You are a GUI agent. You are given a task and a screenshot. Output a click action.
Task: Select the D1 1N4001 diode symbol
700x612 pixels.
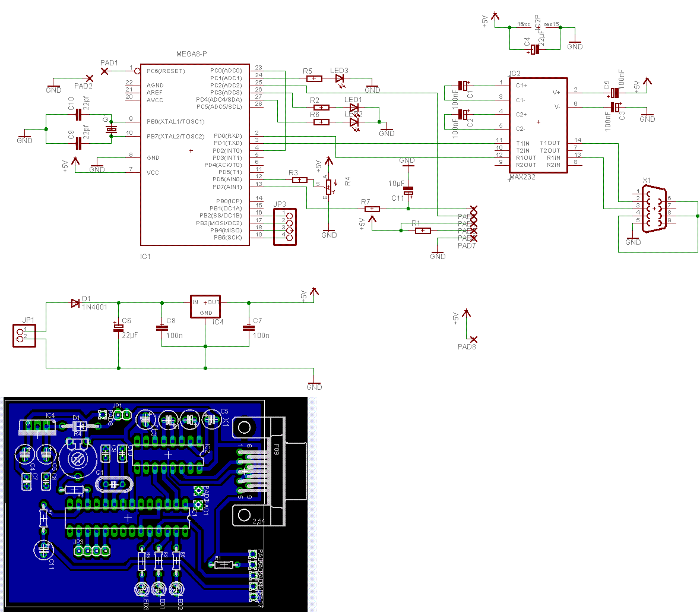[x=75, y=303]
